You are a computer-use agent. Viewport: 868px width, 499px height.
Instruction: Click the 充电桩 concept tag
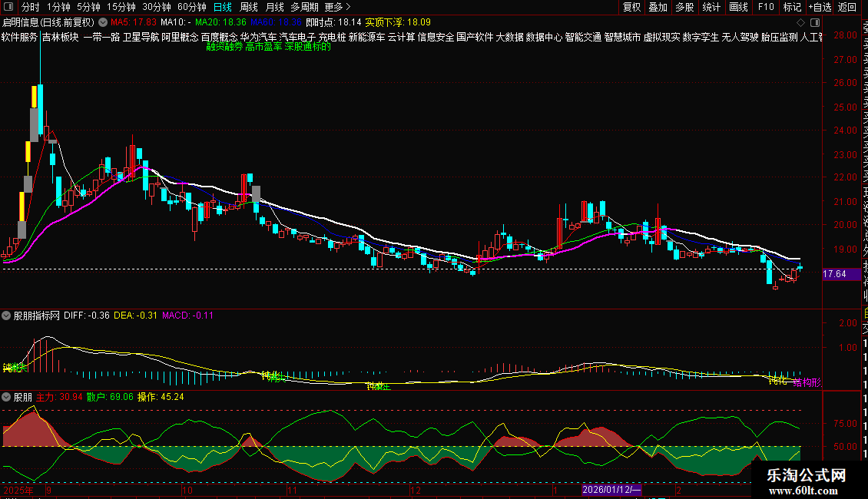tap(332, 37)
